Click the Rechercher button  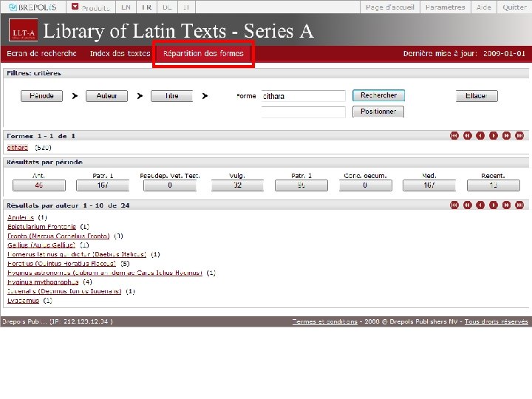point(378,95)
